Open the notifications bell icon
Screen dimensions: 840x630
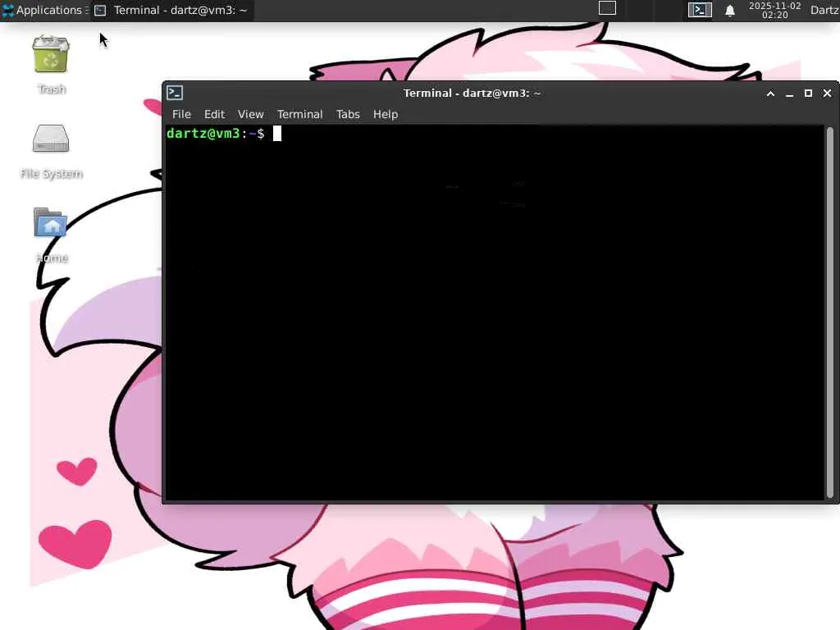(x=729, y=11)
